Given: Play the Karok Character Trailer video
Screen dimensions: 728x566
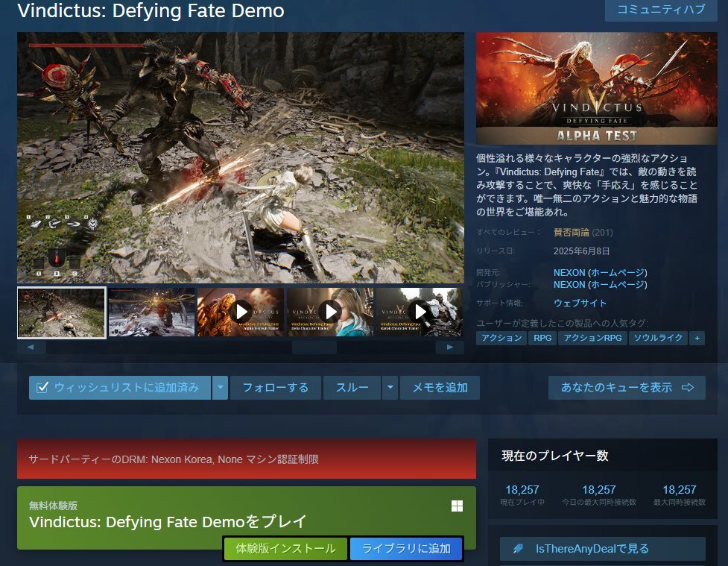Looking at the screenshot, I should [x=420, y=312].
